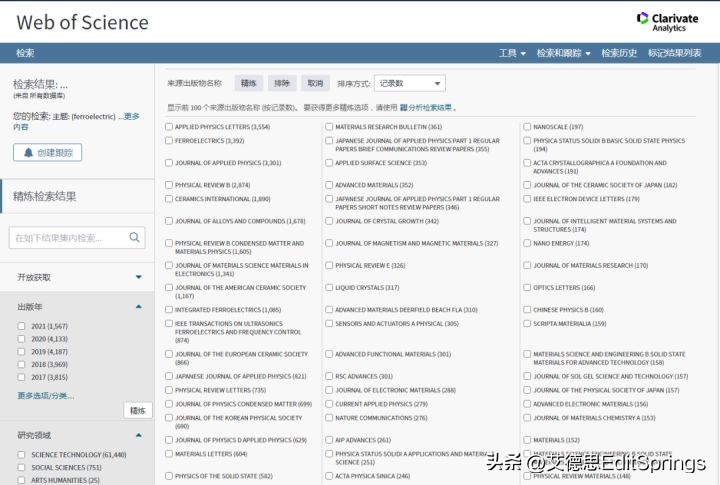Check CURRENT APPLIED PHYSICS (279) checkbox
Screen dimensions: 720x485
click(x=329, y=404)
